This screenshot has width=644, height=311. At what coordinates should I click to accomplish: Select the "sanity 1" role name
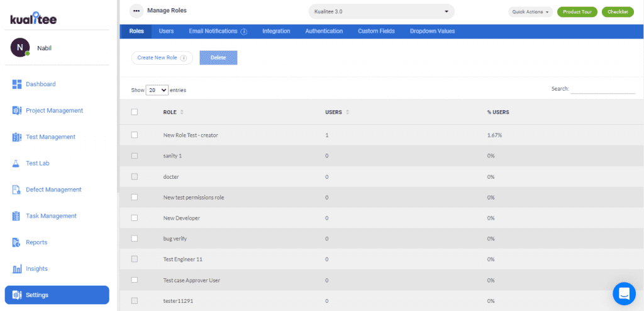pyautogui.click(x=173, y=156)
